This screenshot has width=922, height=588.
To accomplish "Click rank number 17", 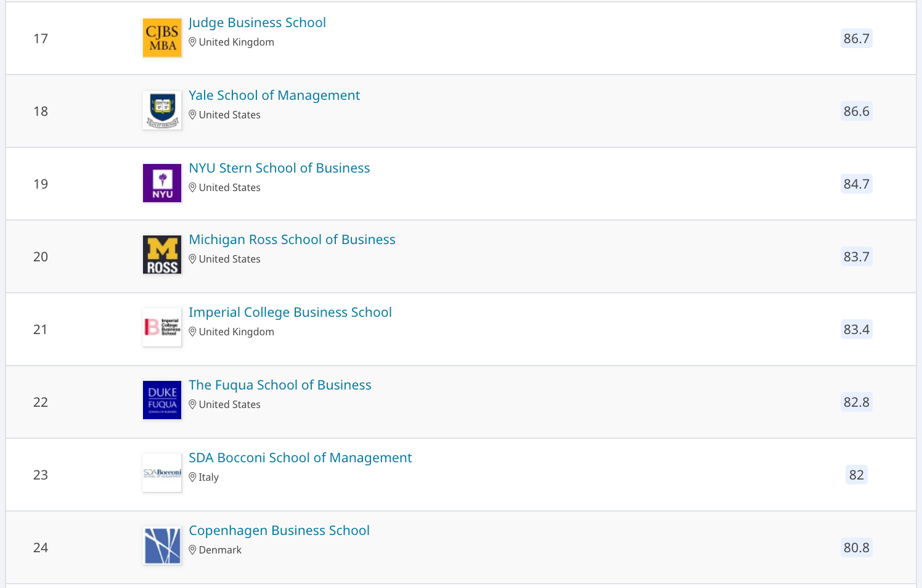I will [x=41, y=39].
